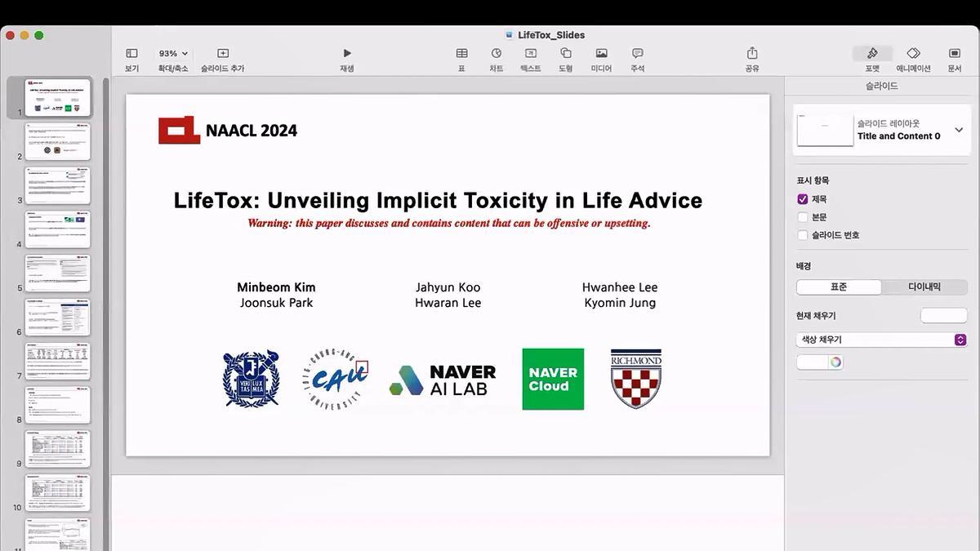Select slide 1 thumbnail in navigator
Image resolution: width=980 pixels, height=551 pixels.
click(x=57, y=98)
